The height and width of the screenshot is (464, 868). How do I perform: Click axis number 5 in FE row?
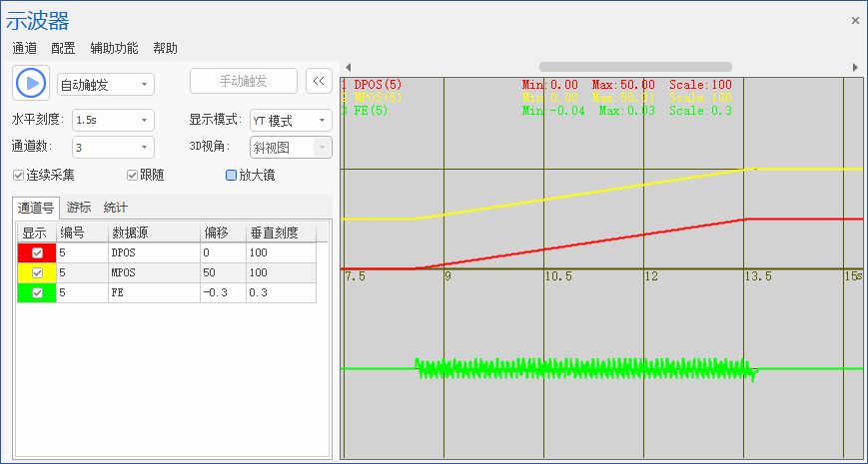coord(83,292)
